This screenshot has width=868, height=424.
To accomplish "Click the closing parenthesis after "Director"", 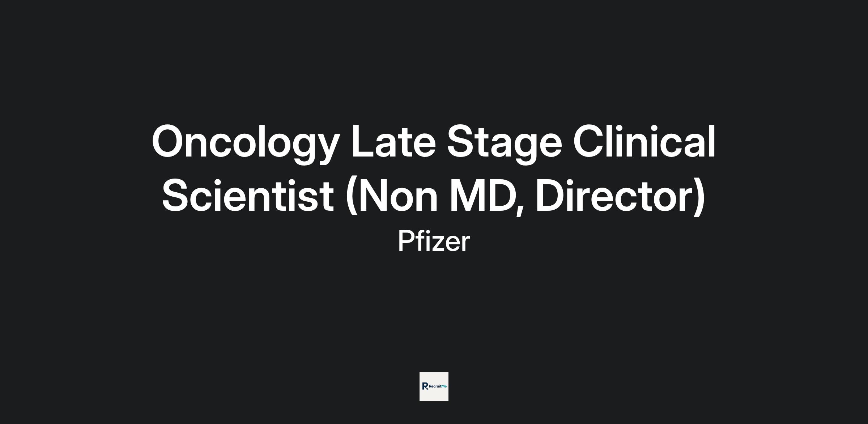I will click(699, 197).
